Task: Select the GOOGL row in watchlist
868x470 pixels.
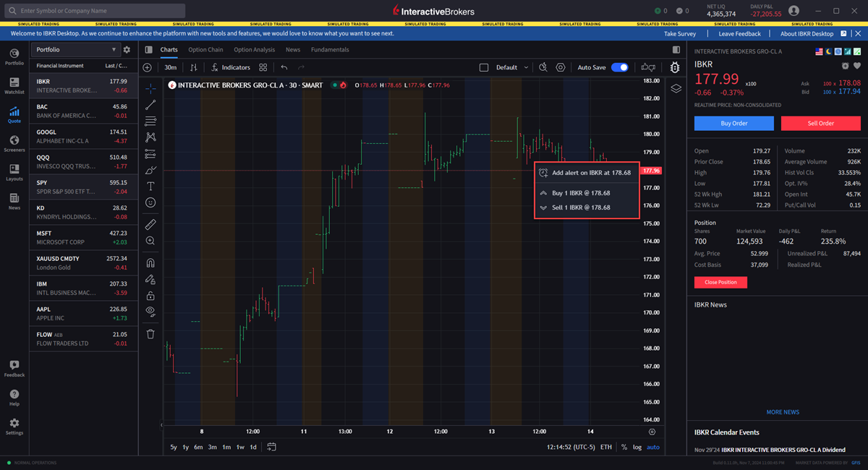Action: (84, 136)
